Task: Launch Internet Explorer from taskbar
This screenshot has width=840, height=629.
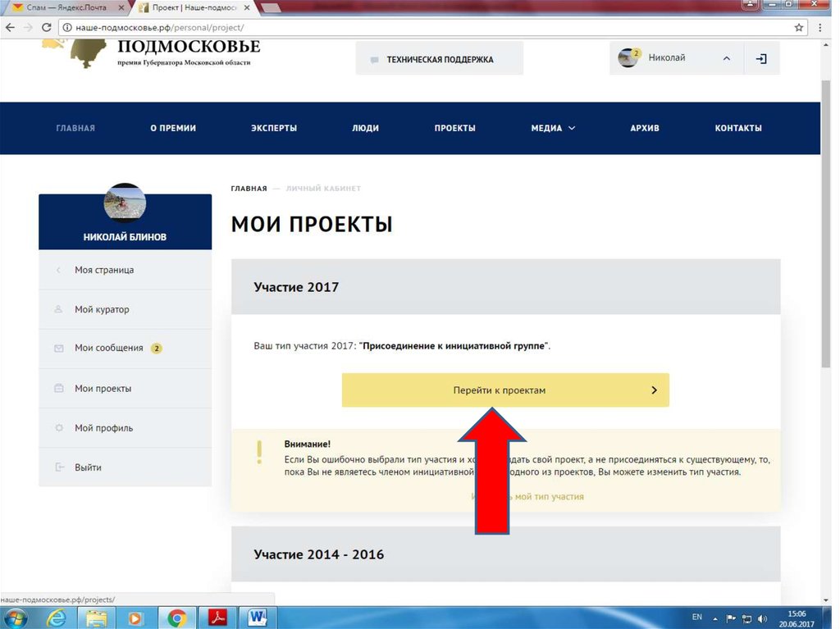Action: pos(57,617)
